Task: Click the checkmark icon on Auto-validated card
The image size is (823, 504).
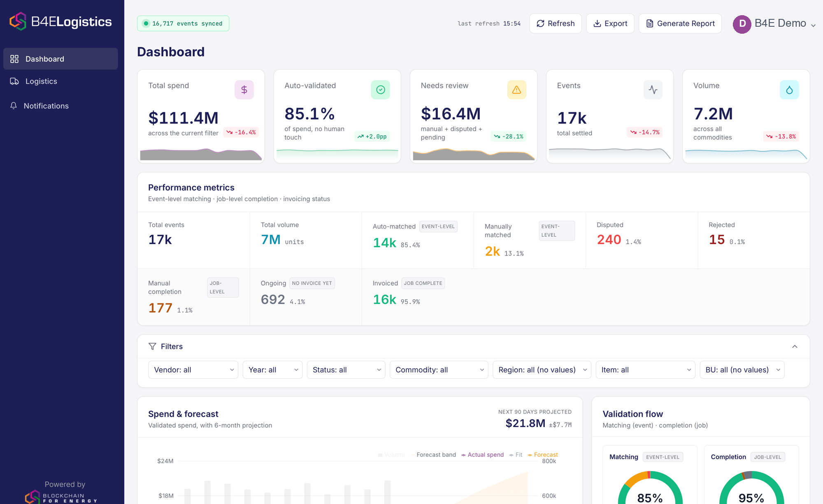Action: [380, 90]
